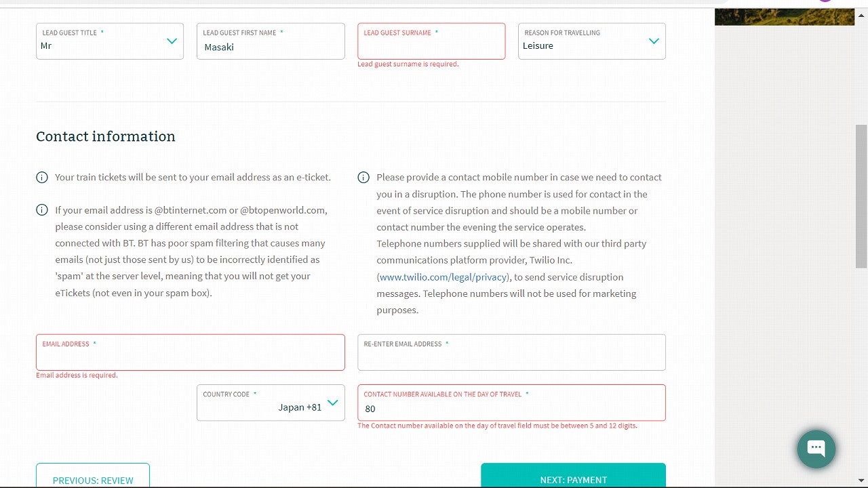Click the Lead Guest First Name field

(271, 41)
